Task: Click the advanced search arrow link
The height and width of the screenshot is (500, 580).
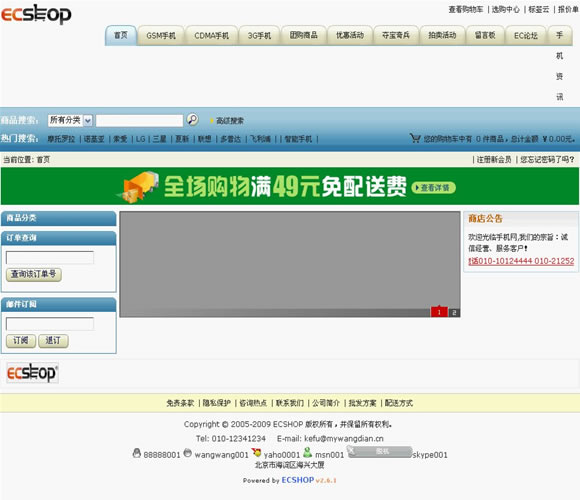Action: coord(227,121)
